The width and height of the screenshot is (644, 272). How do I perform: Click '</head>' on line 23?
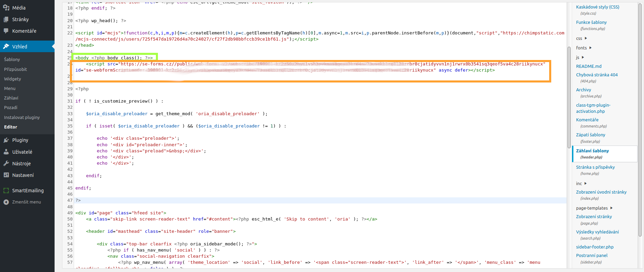85,45
